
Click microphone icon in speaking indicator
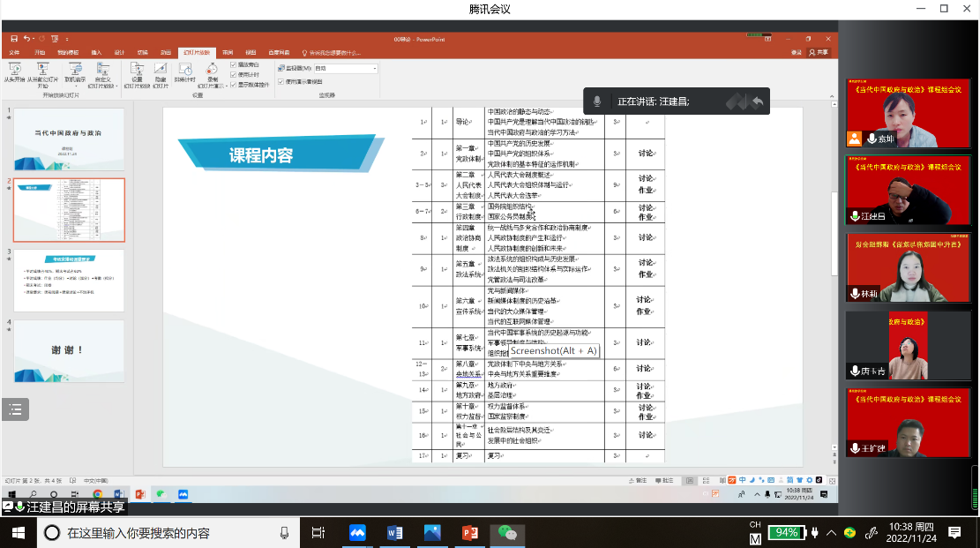597,101
